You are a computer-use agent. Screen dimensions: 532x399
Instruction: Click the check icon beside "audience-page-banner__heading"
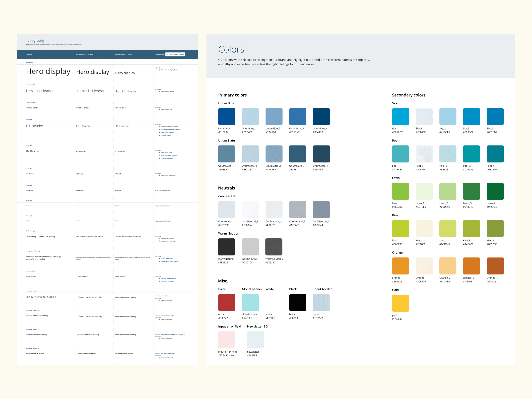(159, 129)
